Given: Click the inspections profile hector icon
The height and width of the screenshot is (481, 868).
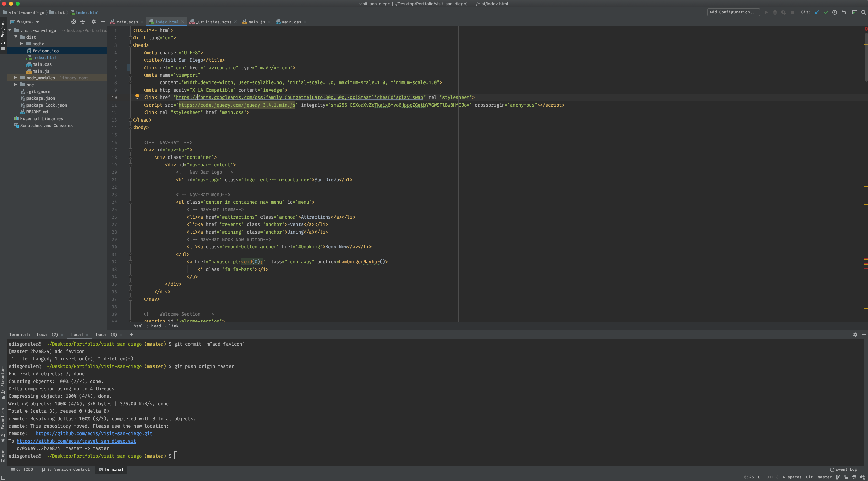Looking at the screenshot, I should tap(854, 477).
